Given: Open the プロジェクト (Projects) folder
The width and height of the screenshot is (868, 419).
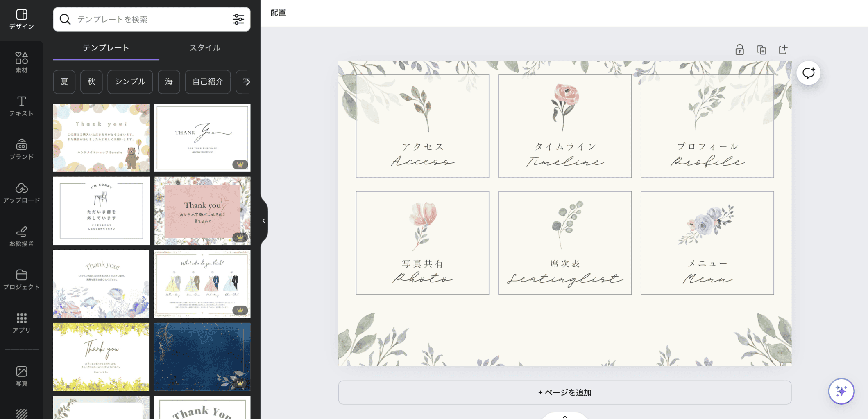Looking at the screenshot, I should [21, 279].
